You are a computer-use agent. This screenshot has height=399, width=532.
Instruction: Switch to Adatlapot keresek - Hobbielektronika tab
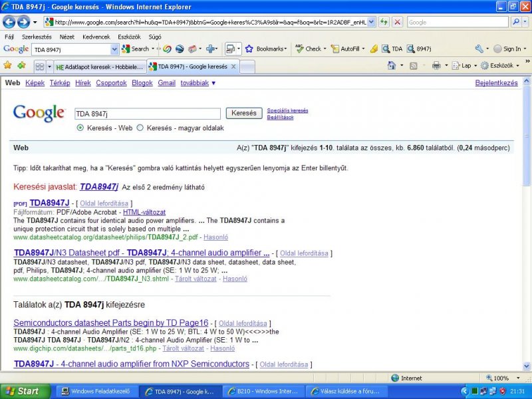pos(100,67)
